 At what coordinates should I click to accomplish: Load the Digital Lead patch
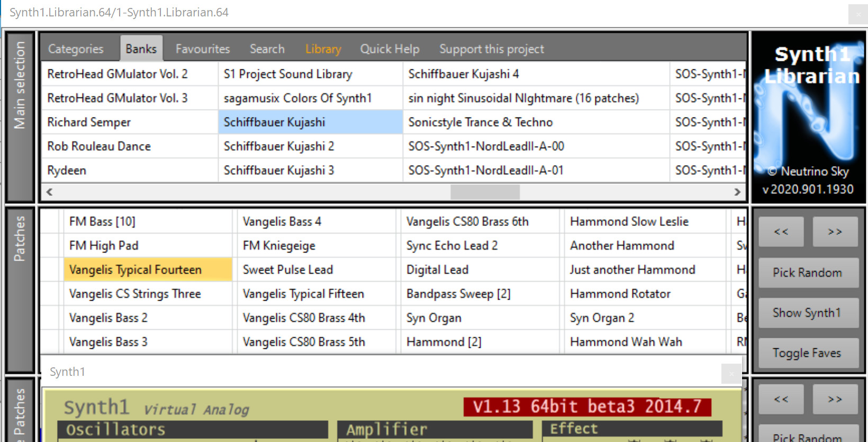[x=480, y=270]
